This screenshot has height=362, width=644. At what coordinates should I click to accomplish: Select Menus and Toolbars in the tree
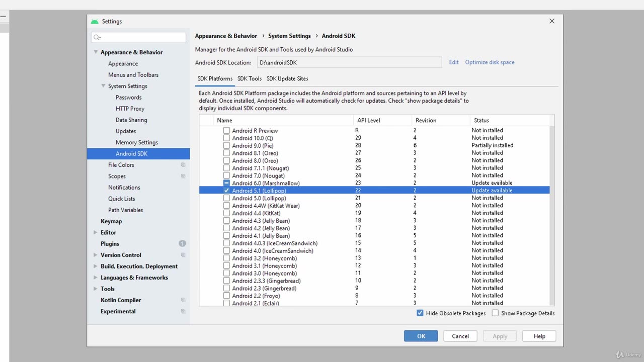point(133,75)
